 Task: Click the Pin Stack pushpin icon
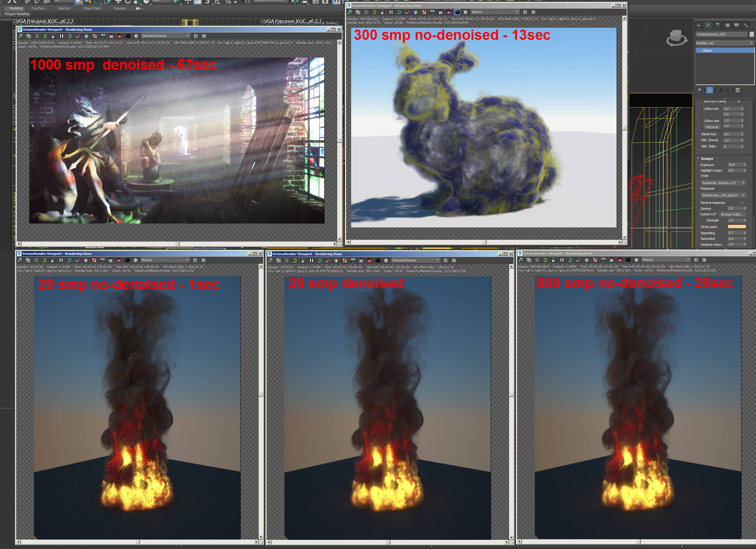pyautogui.click(x=699, y=90)
